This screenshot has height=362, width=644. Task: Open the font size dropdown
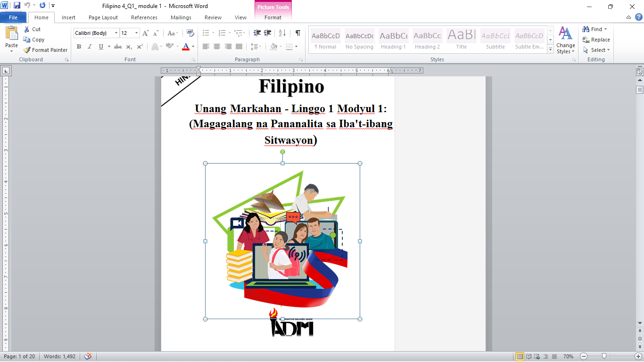(x=137, y=33)
